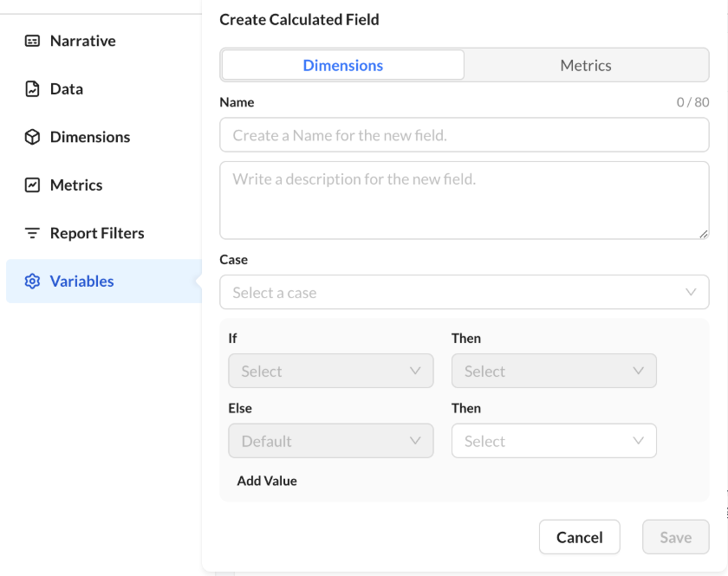Open Then dropdown beside If

tap(554, 371)
